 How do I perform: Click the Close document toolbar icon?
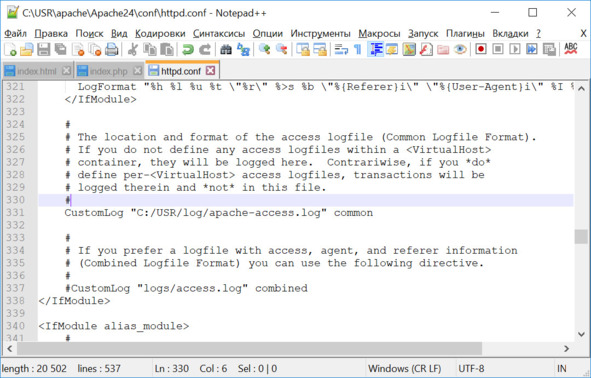click(x=78, y=49)
